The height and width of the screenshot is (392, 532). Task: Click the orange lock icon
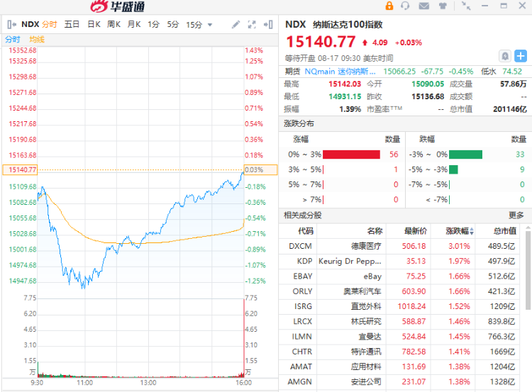point(387,6)
